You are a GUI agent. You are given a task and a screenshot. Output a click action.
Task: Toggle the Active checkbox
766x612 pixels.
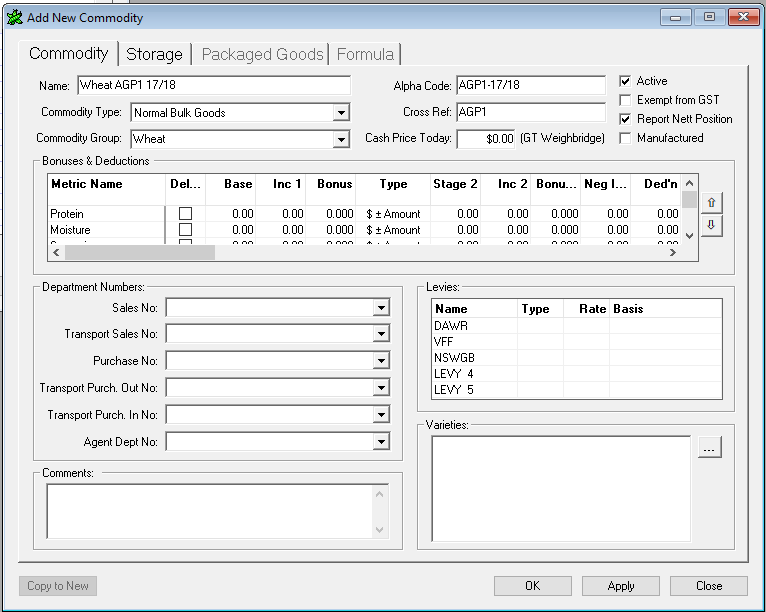[625, 81]
